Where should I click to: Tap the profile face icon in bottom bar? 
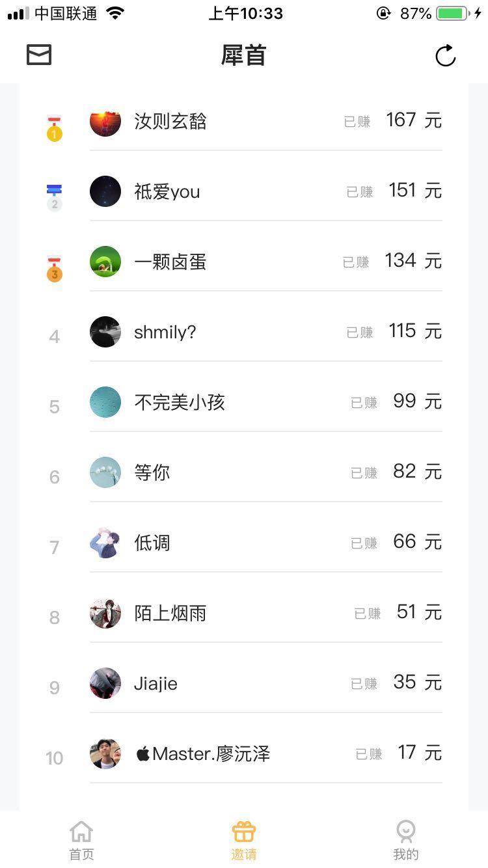[406, 832]
